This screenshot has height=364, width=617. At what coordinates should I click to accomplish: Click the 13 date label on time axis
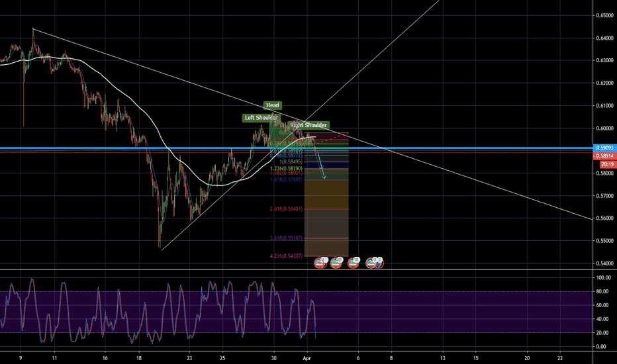point(443,358)
